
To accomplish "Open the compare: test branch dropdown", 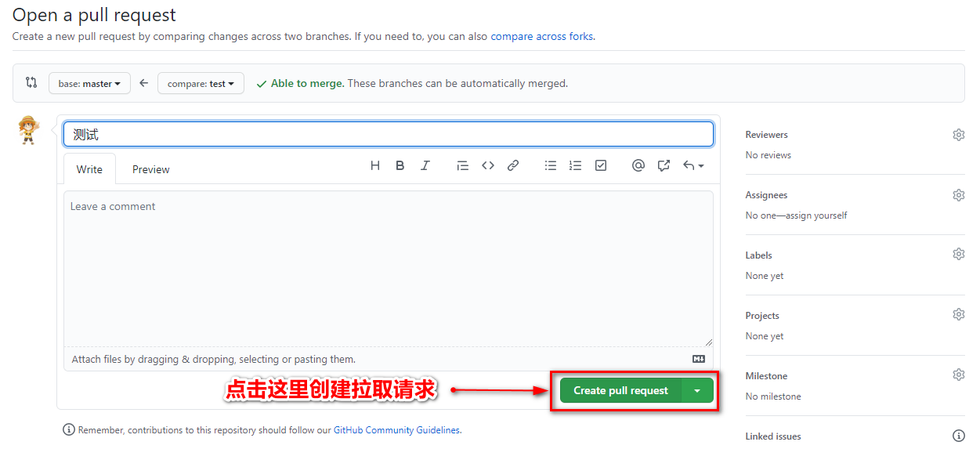I will [201, 83].
